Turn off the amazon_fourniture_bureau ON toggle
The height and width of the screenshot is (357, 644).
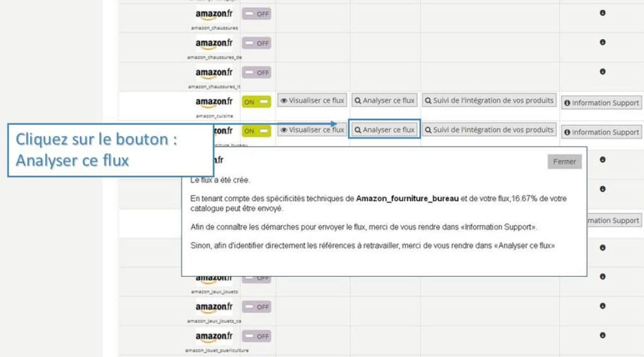pos(257,131)
